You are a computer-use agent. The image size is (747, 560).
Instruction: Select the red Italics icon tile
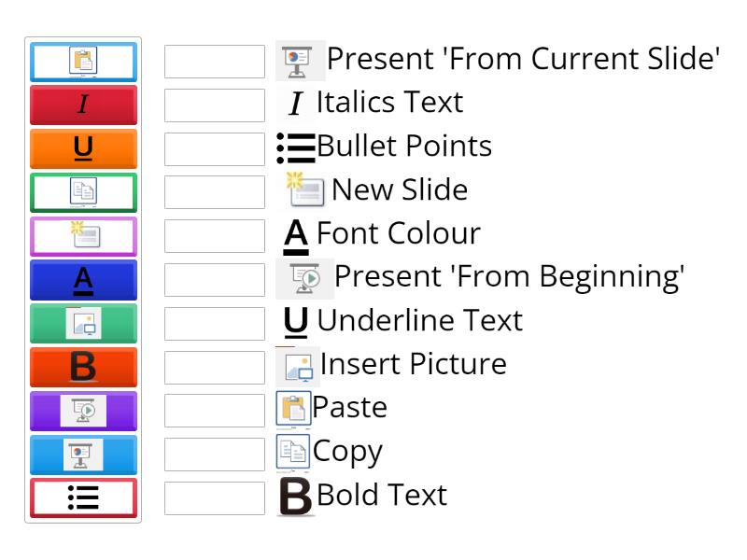coord(83,105)
